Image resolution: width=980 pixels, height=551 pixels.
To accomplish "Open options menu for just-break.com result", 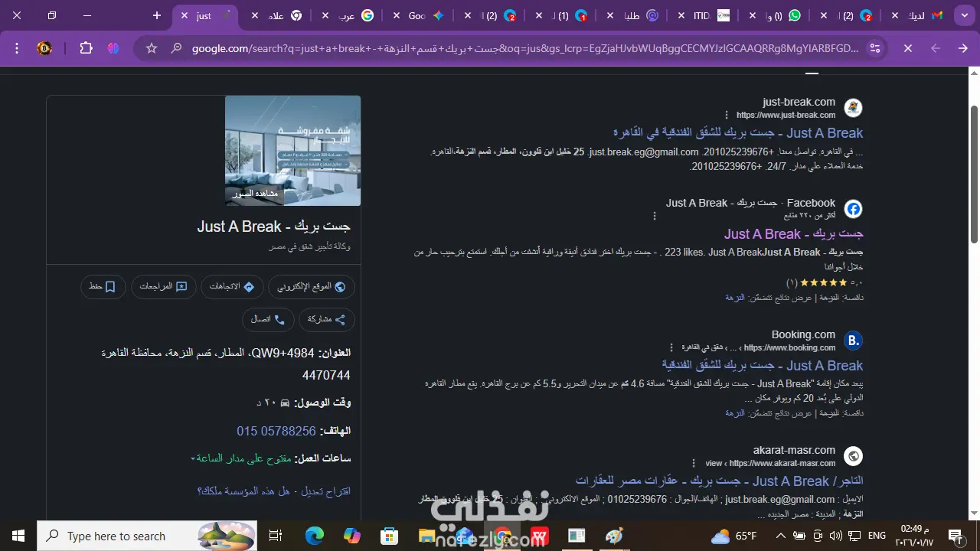I will point(727,116).
